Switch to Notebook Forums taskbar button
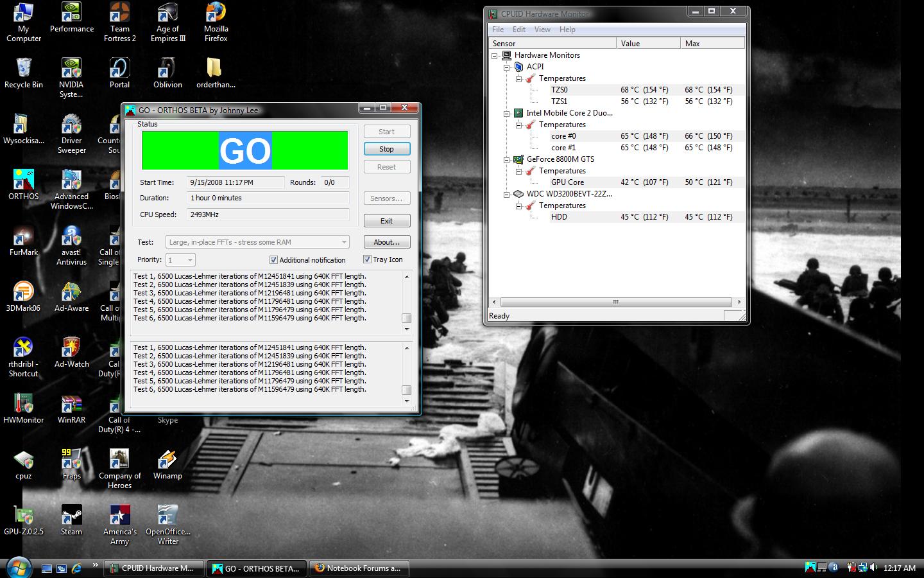This screenshot has height=578, width=924. tap(359, 568)
